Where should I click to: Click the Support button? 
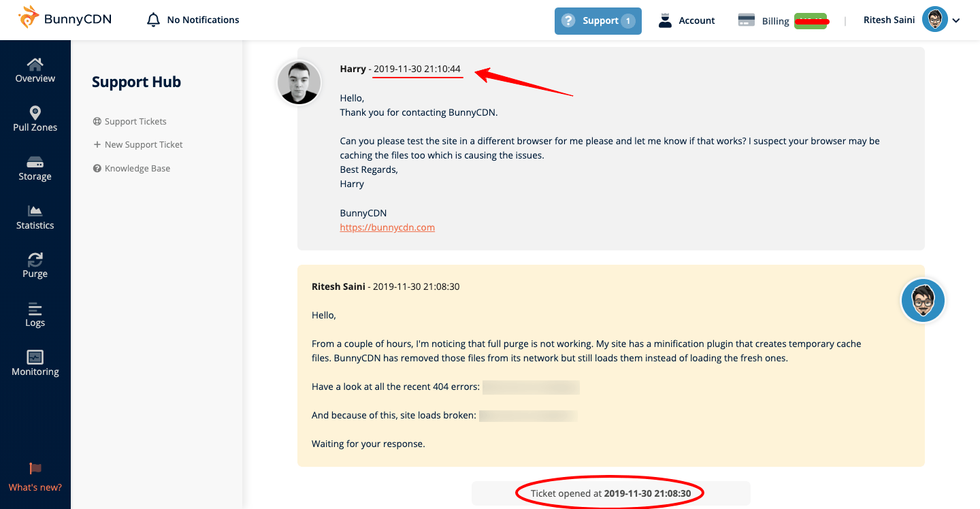point(598,20)
